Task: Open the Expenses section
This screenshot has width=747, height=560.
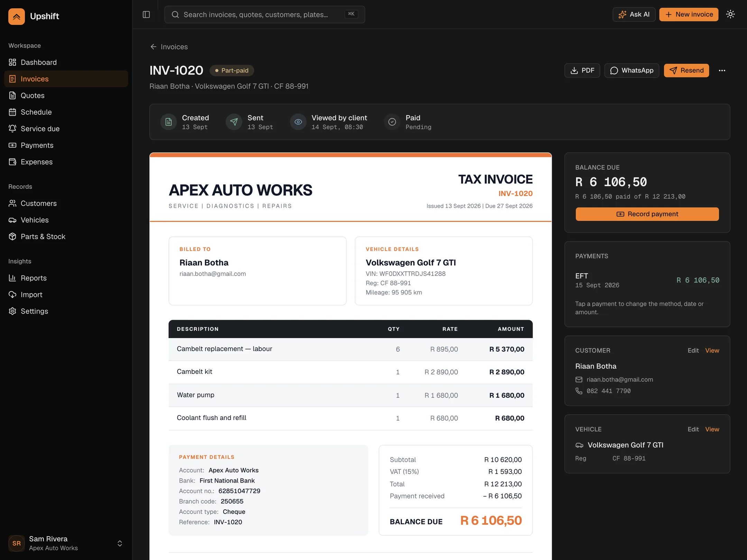Action: [66, 162]
